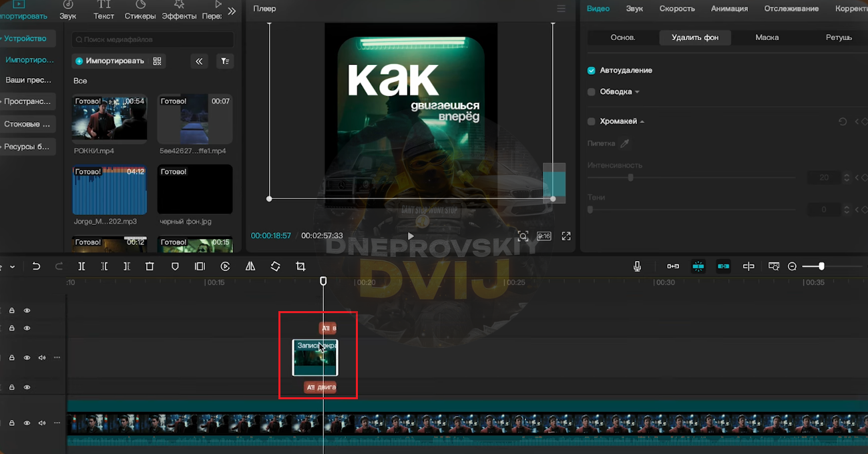This screenshot has height=454, width=868.
Task: Click the player focus/scan frame icon
Action: coord(523,236)
